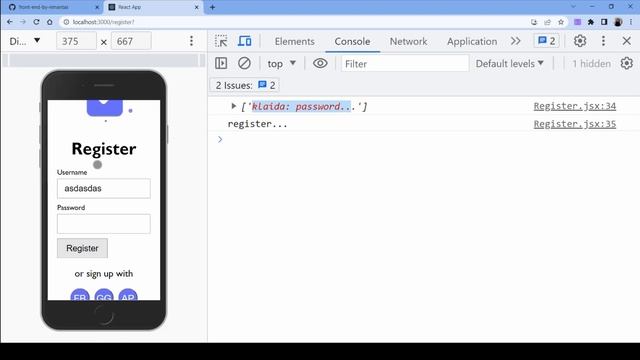
Task: Expand the logged array triangle
Action: click(x=233, y=106)
